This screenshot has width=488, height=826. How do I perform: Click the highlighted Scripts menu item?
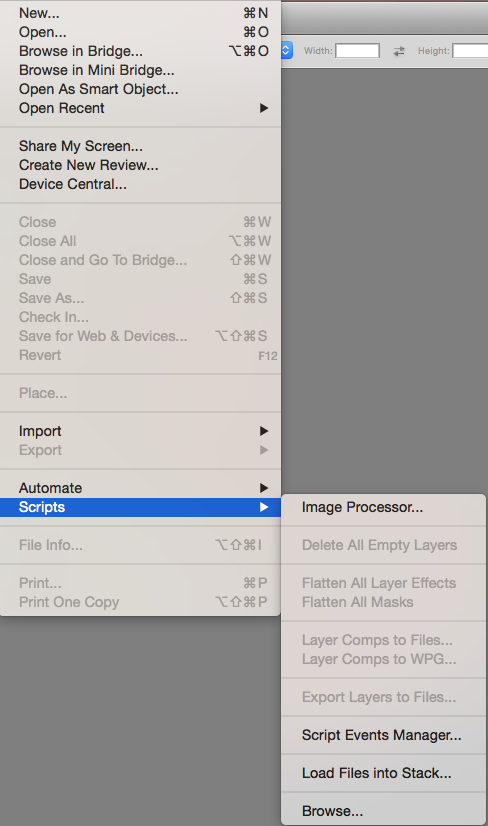tap(140, 507)
